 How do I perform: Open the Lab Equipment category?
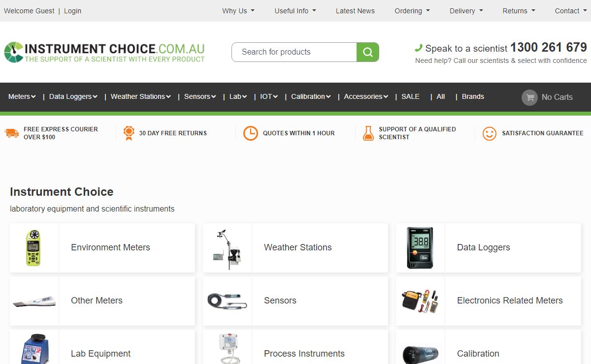(x=100, y=354)
